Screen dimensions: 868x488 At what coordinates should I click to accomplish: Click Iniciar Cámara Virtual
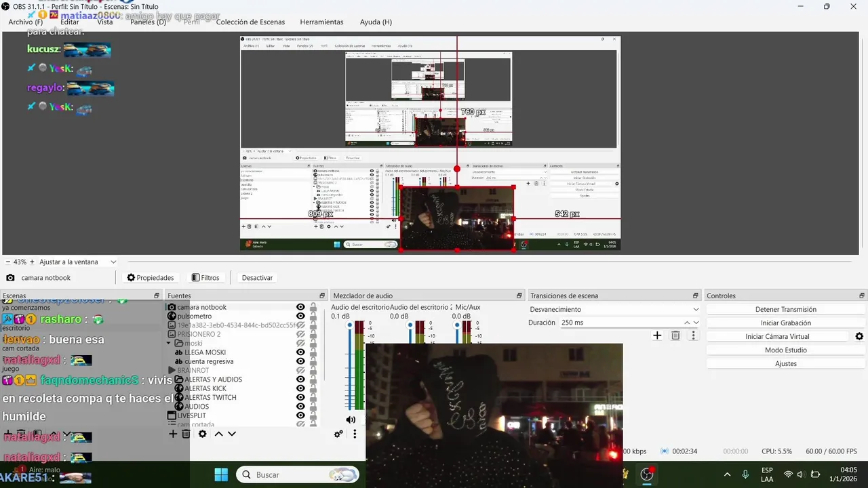[x=777, y=336]
